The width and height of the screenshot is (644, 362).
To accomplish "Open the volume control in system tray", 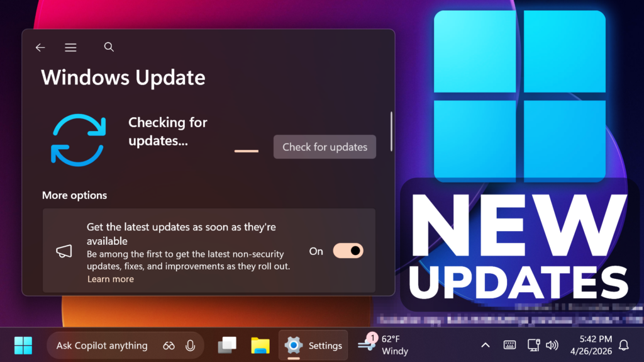I will pyautogui.click(x=552, y=345).
